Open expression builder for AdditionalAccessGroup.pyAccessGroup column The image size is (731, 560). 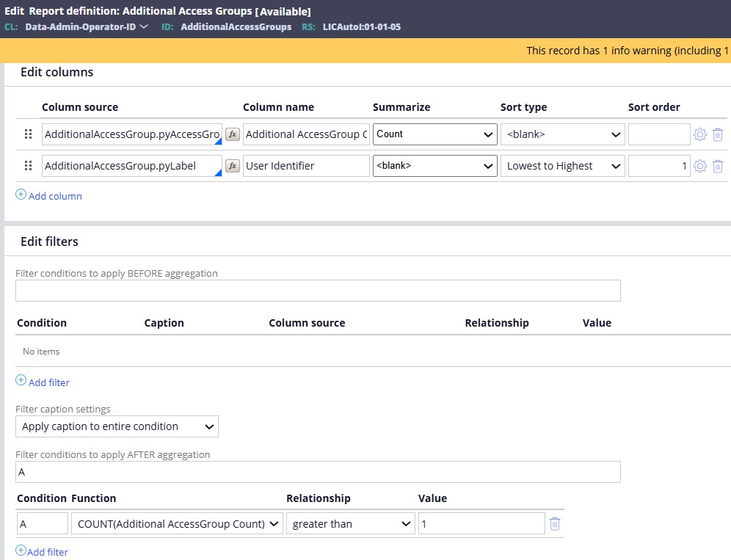pyautogui.click(x=233, y=134)
